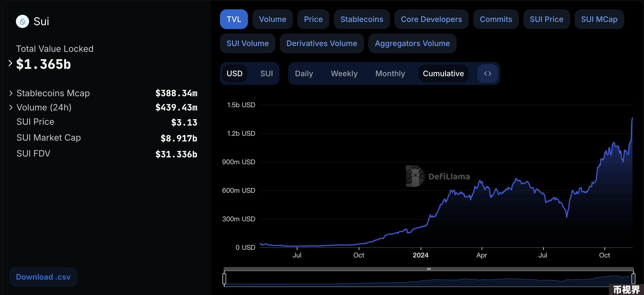Toggle the Volume chart series
Screen dimensions: 644x295
[273, 19]
